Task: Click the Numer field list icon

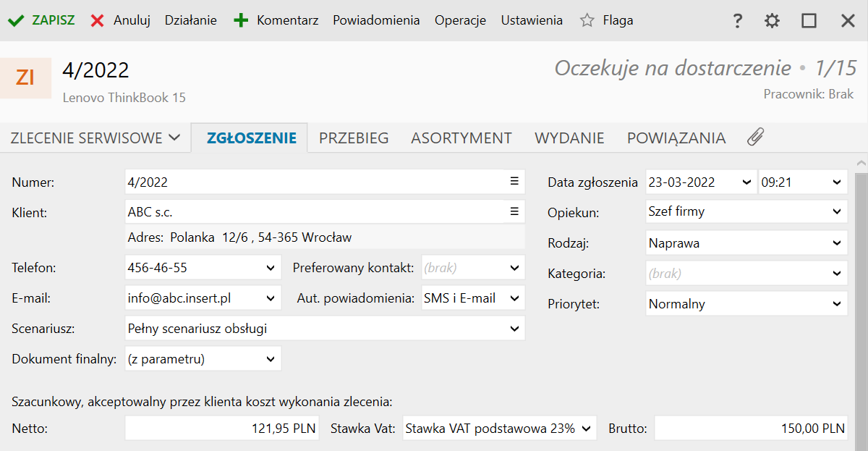Action: [514, 182]
